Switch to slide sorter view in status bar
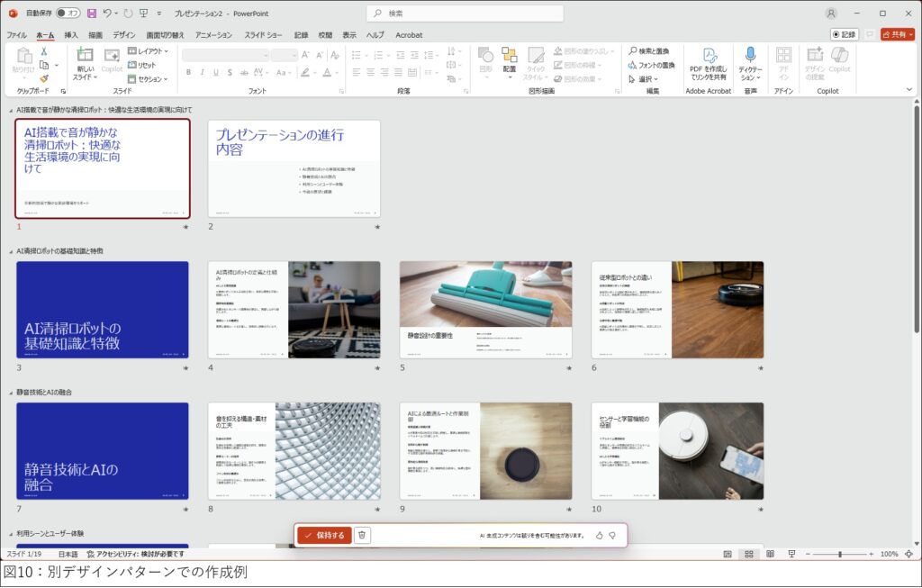The width and height of the screenshot is (922, 588). 747,554
